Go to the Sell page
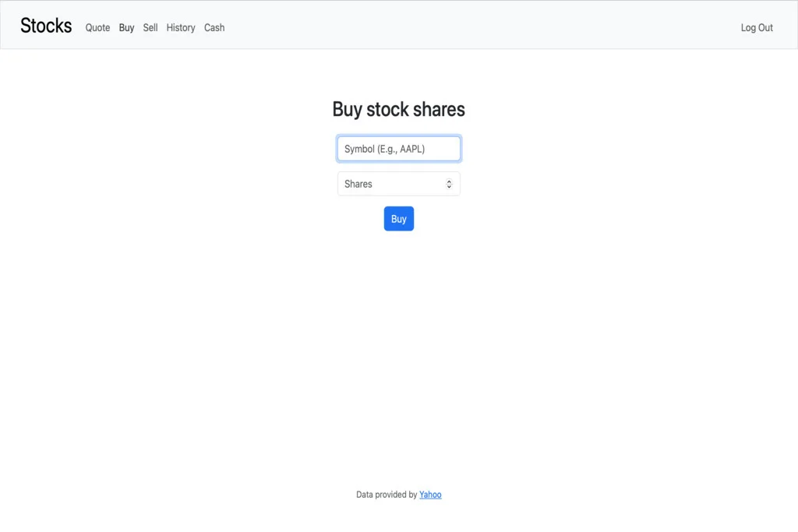This screenshot has width=798, height=532. click(150, 27)
